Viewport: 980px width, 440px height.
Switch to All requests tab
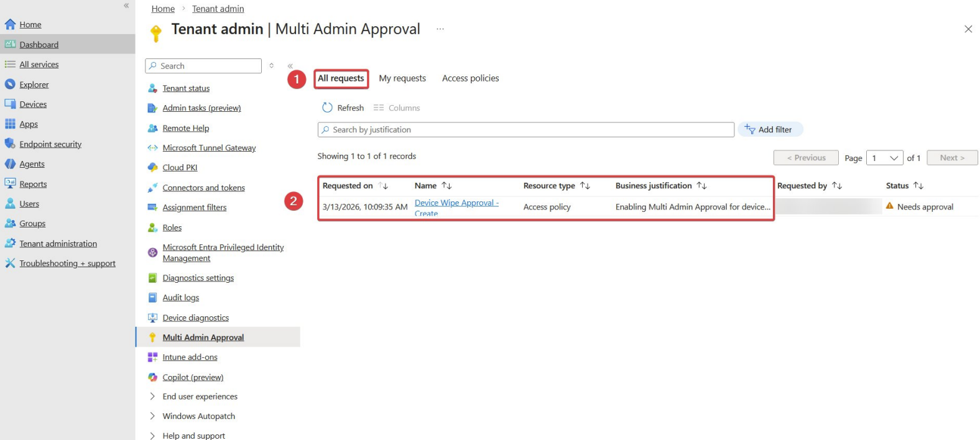(x=341, y=78)
